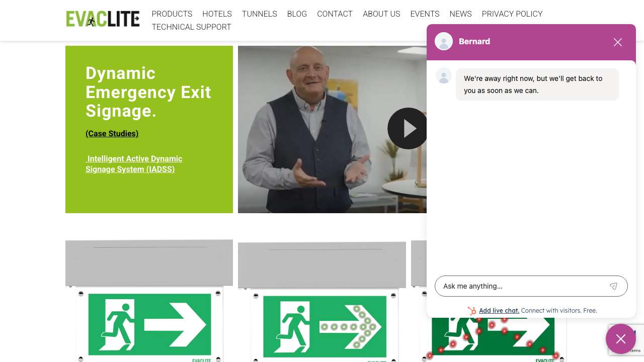Go to the Tunnels page
This screenshot has height=362, width=644.
(x=260, y=14)
